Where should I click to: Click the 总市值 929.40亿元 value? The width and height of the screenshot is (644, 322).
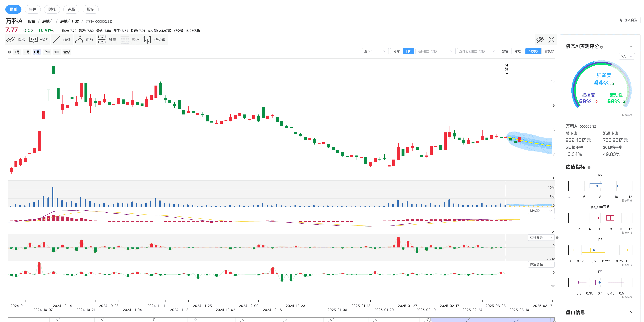pyautogui.click(x=578, y=140)
